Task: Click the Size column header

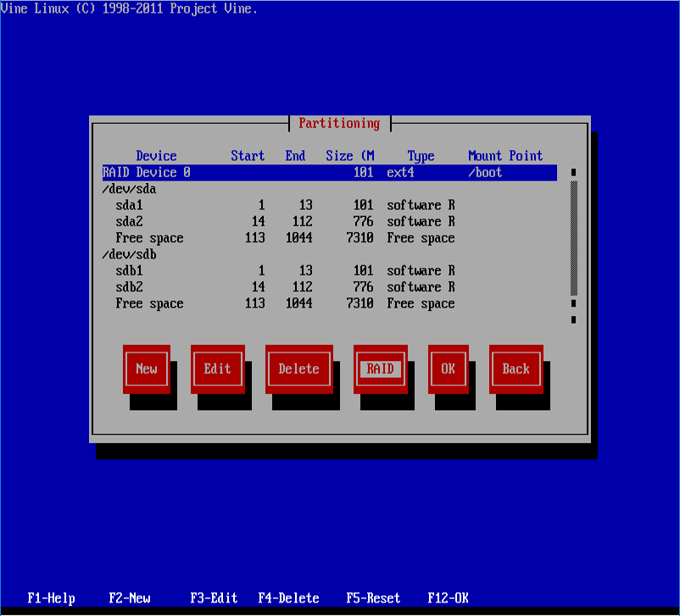Action: (x=350, y=156)
